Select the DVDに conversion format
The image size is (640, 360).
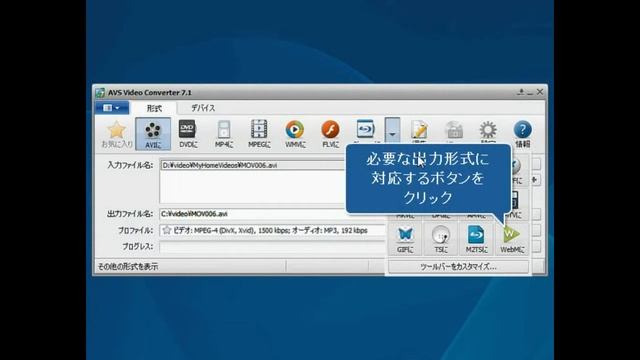pyautogui.click(x=188, y=134)
